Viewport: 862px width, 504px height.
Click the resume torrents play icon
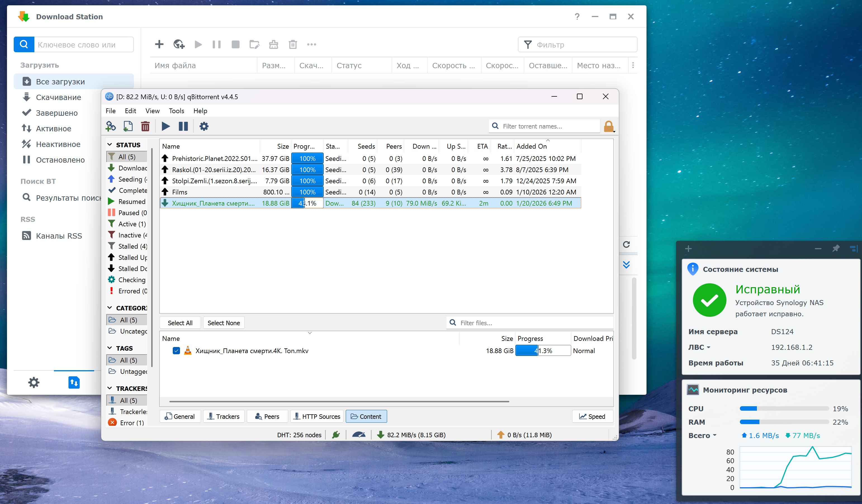point(165,126)
